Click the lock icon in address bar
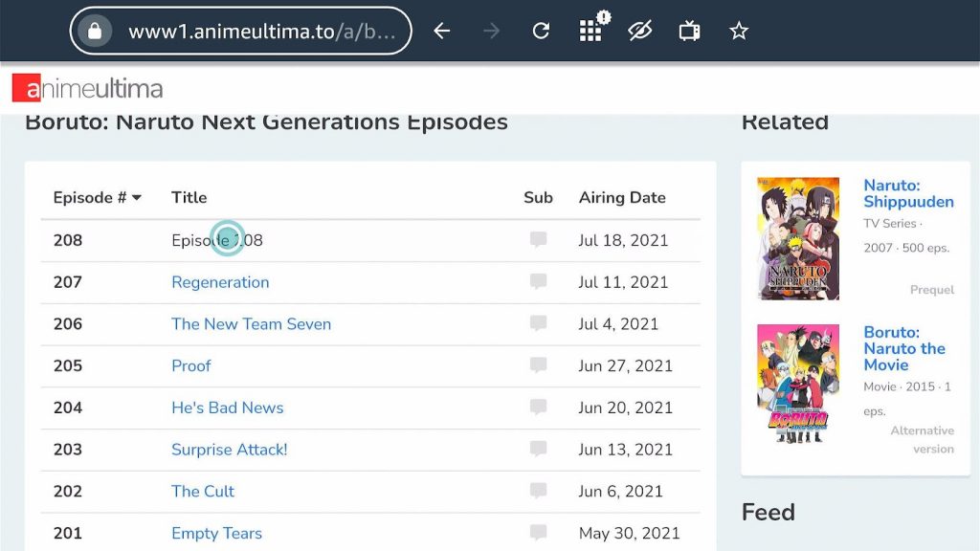Viewport: 980px width, 551px height. pyautogui.click(x=95, y=31)
